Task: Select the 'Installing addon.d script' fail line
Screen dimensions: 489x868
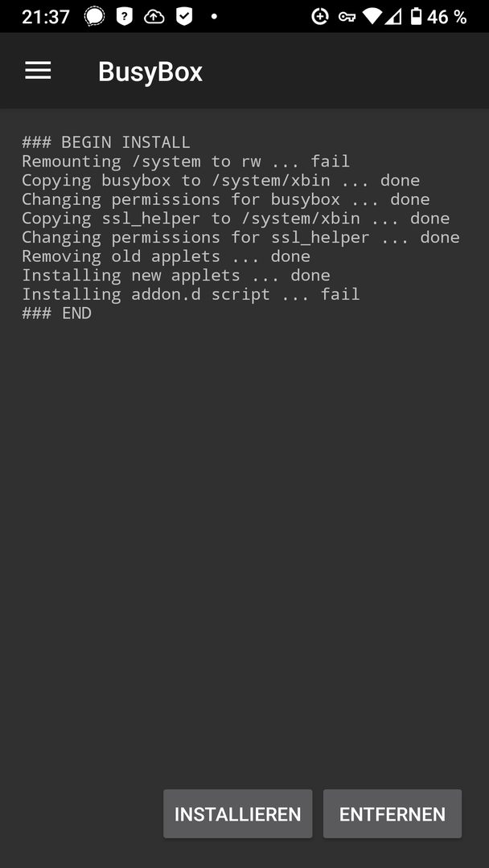Action: [191, 294]
